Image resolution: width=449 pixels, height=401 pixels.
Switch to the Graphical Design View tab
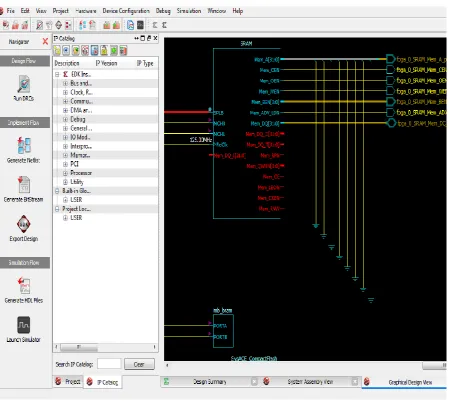[404, 382]
